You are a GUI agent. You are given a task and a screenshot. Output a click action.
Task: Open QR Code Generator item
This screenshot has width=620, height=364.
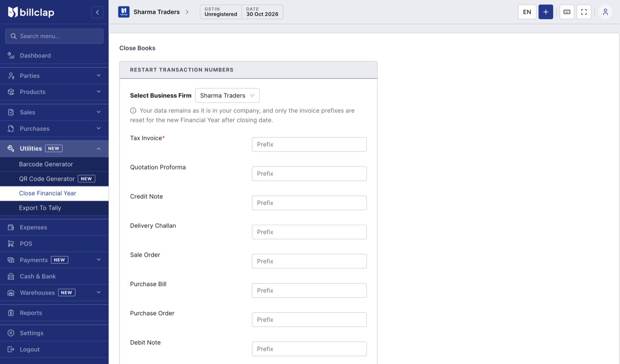click(x=54, y=179)
